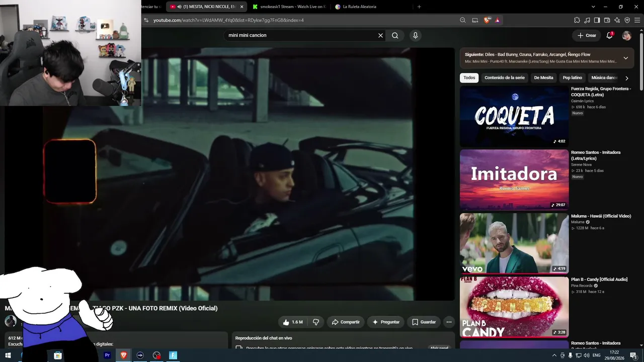Click the taskbar microphone icon
This screenshot has width=644, height=362.
coord(570,355)
